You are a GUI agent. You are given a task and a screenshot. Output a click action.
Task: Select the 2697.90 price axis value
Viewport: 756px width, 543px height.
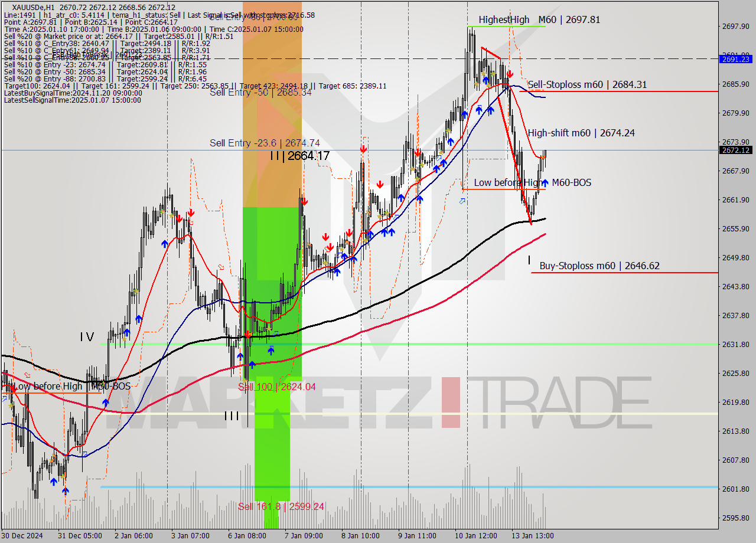pos(735,26)
